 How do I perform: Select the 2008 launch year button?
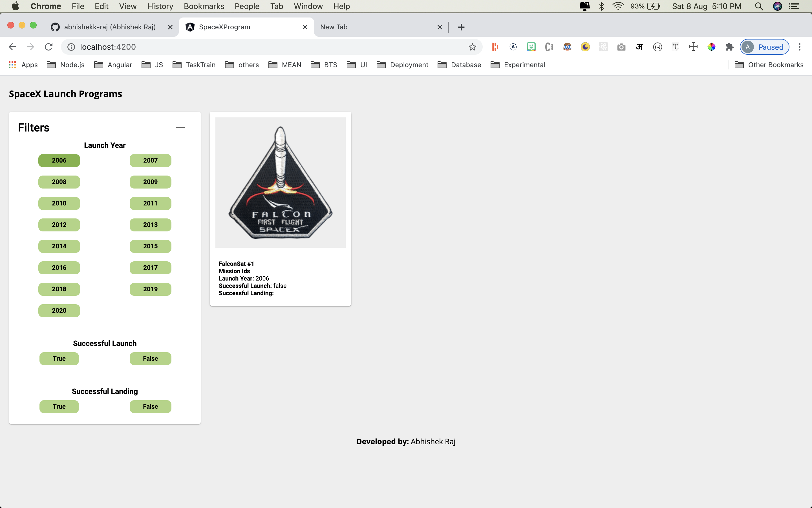point(59,182)
